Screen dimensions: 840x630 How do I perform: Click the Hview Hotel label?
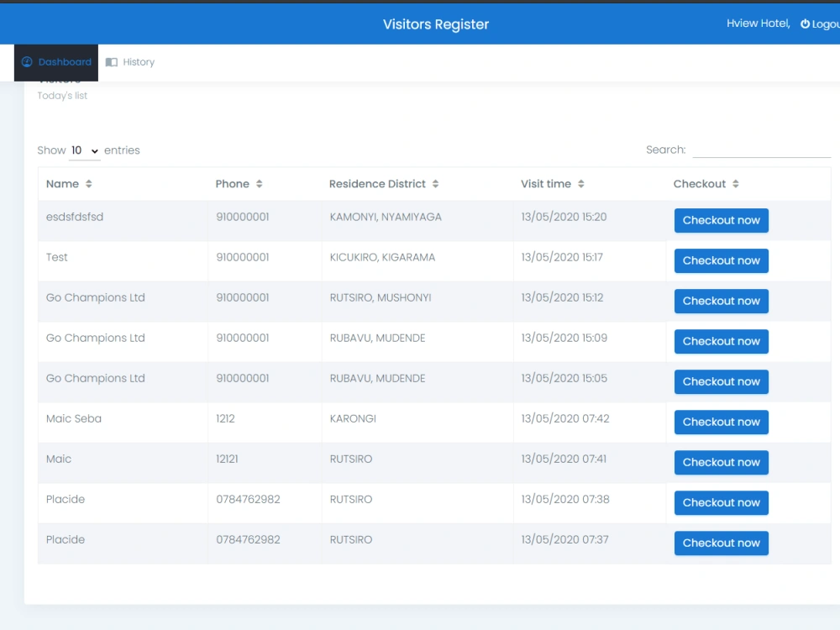coord(758,24)
